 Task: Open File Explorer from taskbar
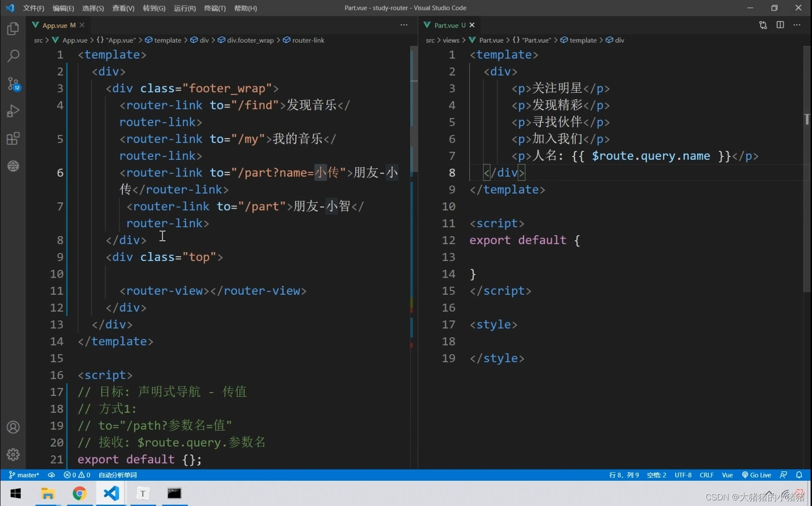point(48,493)
